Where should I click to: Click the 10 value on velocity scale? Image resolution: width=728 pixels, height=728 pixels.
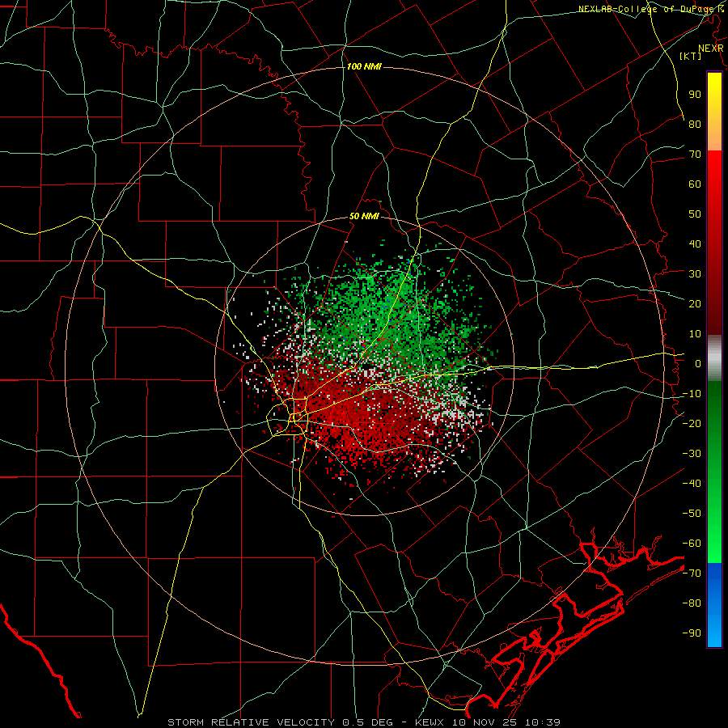pos(695,334)
